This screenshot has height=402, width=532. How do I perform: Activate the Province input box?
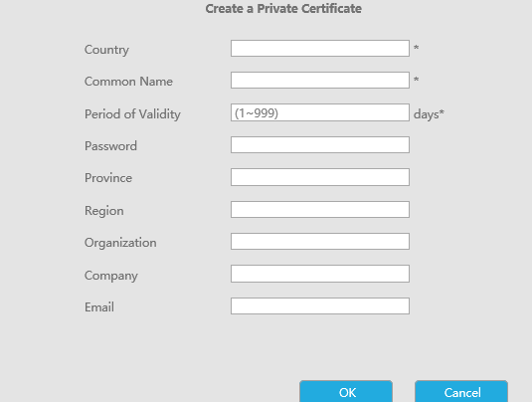[x=320, y=177]
